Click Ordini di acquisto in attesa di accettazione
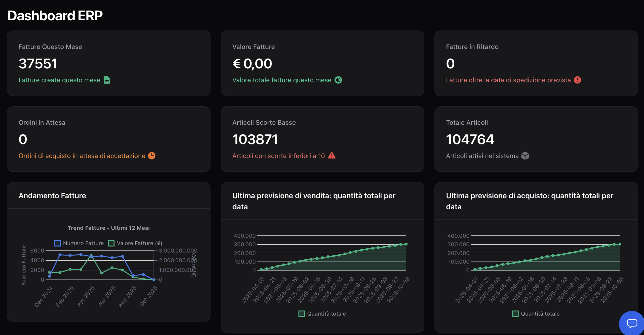This screenshot has width=644, height=335. 82,156
